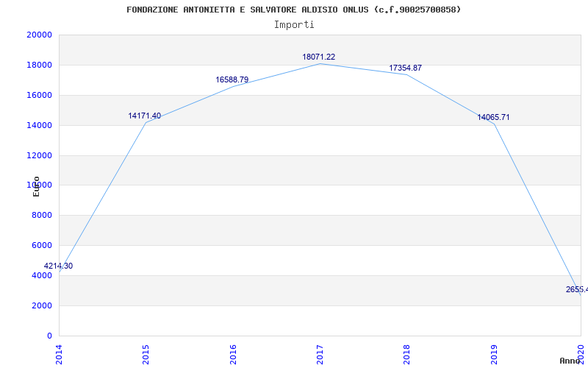Viewport: 588px width, 368px height.
Task: Click the 0 y-axis value
Action: coord(49,336)
